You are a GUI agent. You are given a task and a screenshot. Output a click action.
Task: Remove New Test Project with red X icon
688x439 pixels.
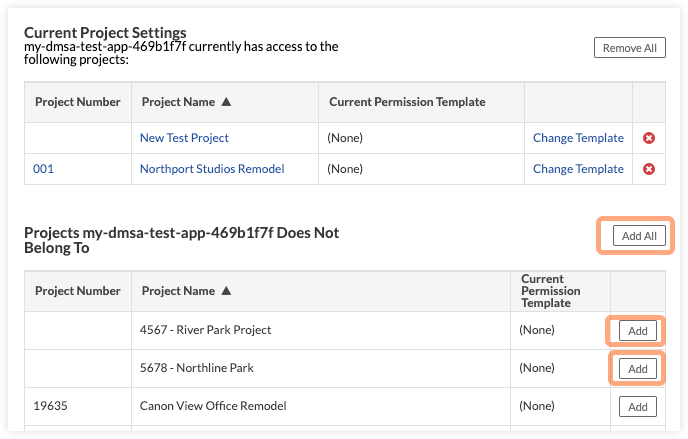tap(649, 138)
